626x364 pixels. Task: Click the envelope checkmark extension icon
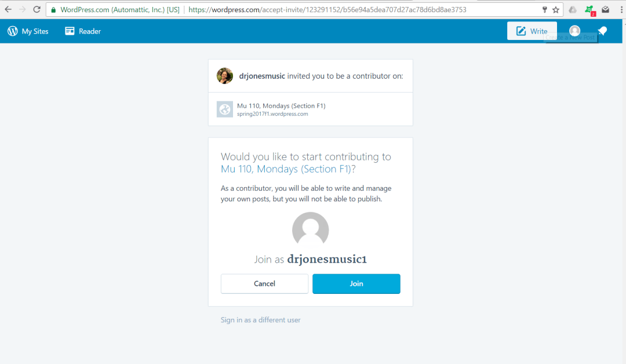[605, 10]
